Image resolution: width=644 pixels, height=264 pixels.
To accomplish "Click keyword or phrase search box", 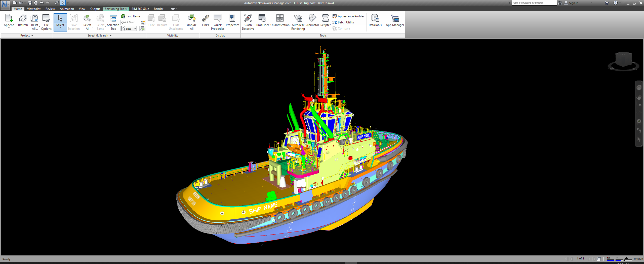I will (534, 3).
